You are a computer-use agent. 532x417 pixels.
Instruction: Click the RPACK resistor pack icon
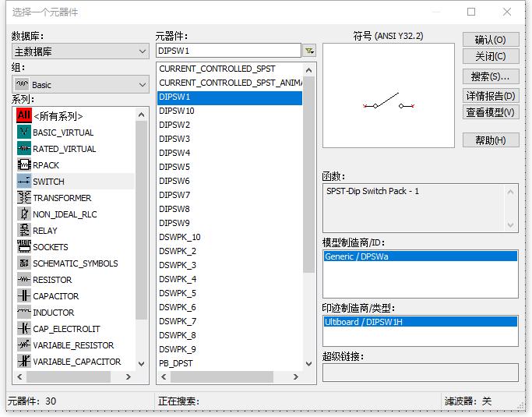(x=23, y=164)
